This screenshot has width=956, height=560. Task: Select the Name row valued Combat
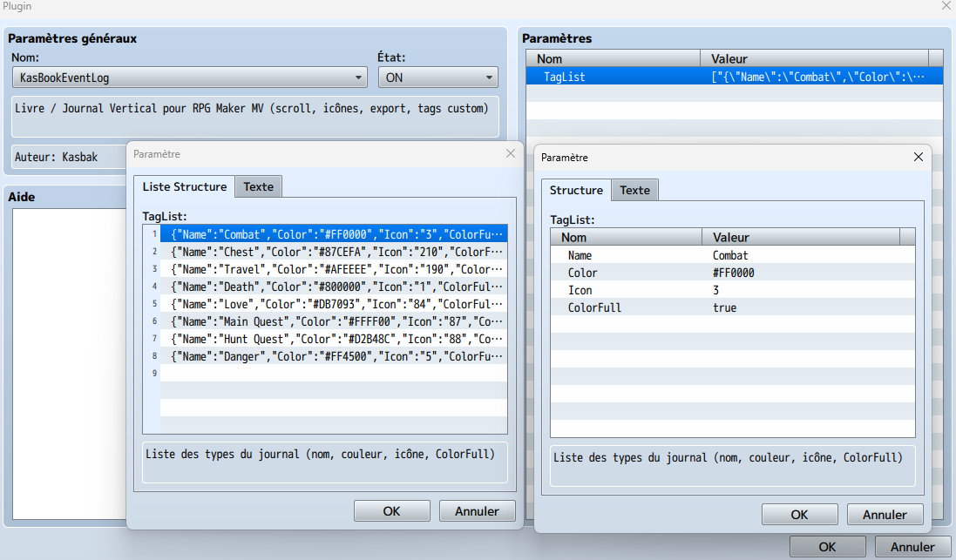coord(732,255)
